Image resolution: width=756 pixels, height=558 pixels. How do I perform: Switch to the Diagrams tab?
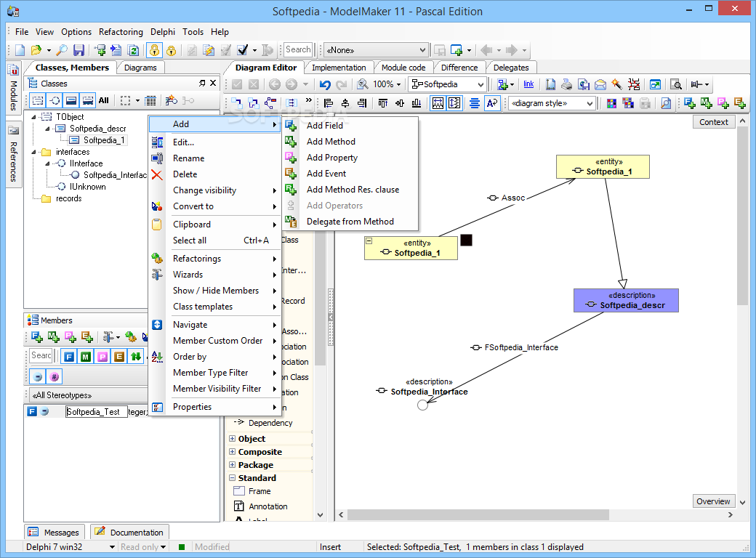click(140, 68)
